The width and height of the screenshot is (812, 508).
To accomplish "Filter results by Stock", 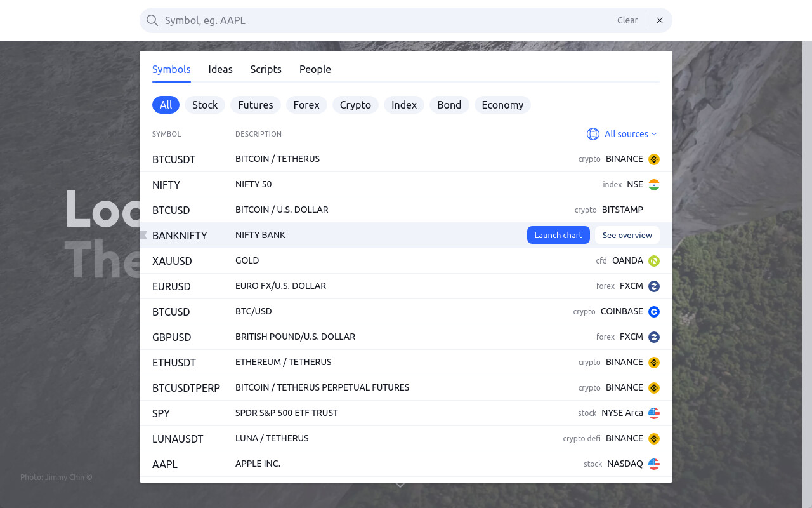I will tap(205, 105).
